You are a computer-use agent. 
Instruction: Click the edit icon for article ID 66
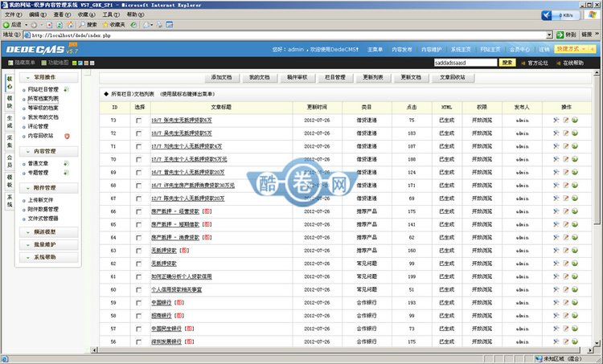(566, 211)
